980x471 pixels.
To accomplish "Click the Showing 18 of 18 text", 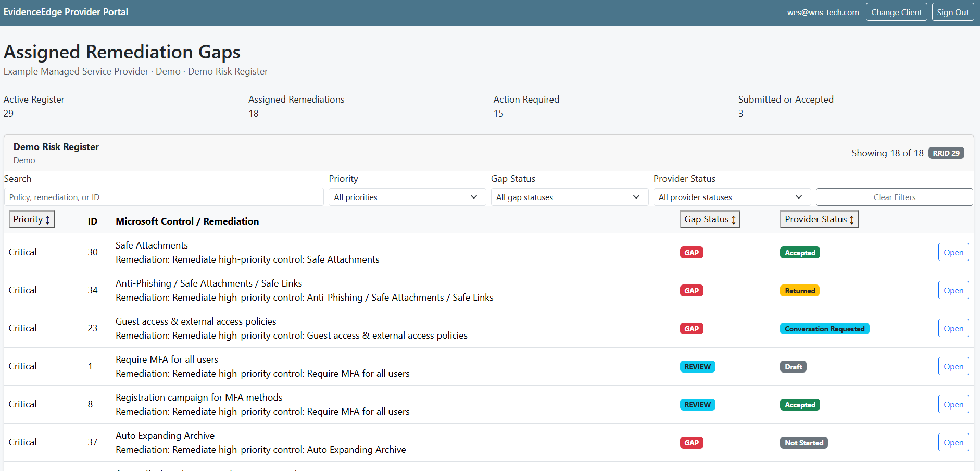I will [x=887, y=153].
